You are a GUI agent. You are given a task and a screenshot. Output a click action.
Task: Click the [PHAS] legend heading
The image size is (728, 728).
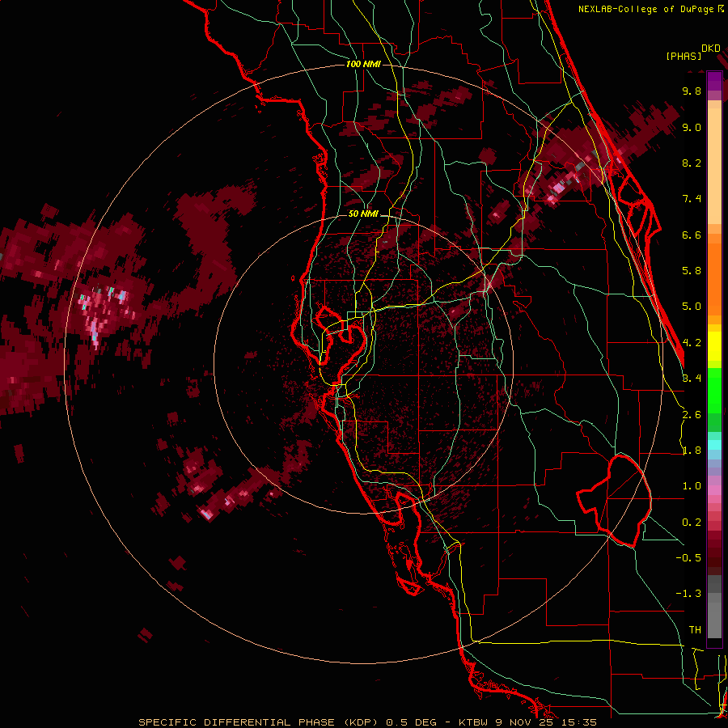click(684, 56)
